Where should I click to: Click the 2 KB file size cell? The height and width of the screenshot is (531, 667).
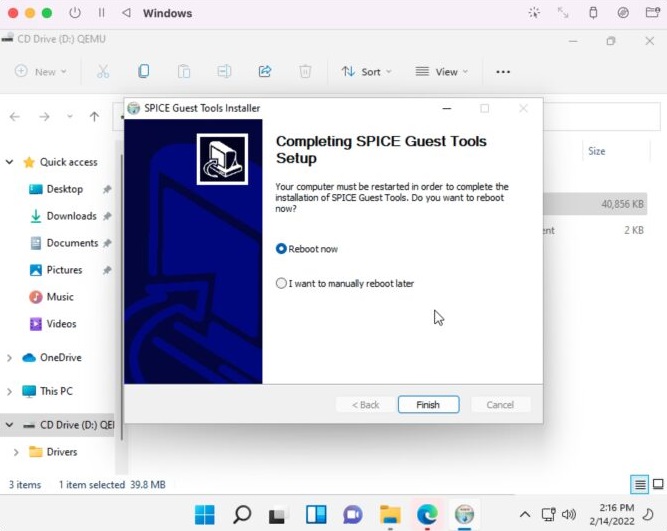pos(634,230)
